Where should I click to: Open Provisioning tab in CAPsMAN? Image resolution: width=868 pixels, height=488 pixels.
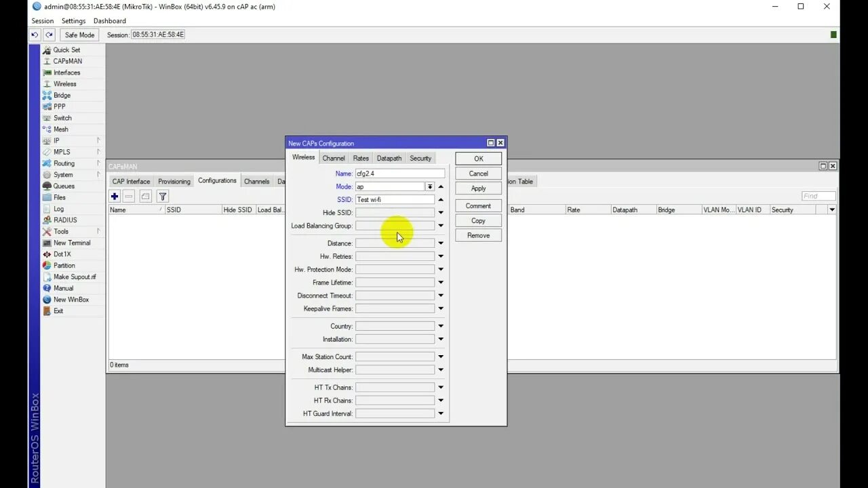pyautogui.click(x=174, y=182)
